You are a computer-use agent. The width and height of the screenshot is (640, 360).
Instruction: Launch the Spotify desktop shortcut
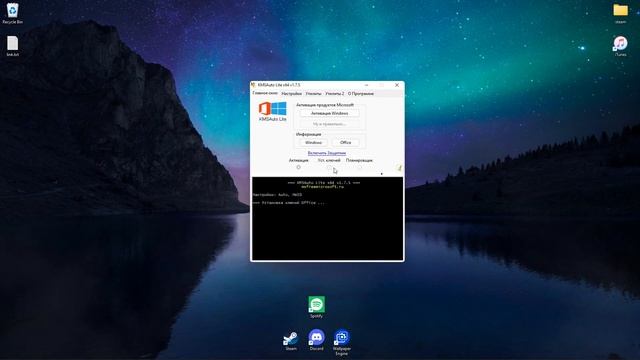pos(316,307)
